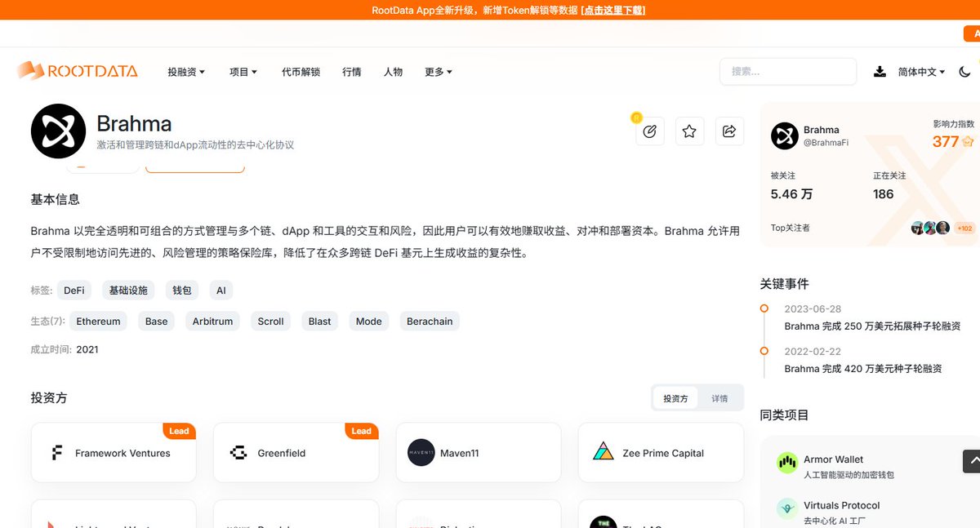Go to the RootData home logo

[78, 71]
